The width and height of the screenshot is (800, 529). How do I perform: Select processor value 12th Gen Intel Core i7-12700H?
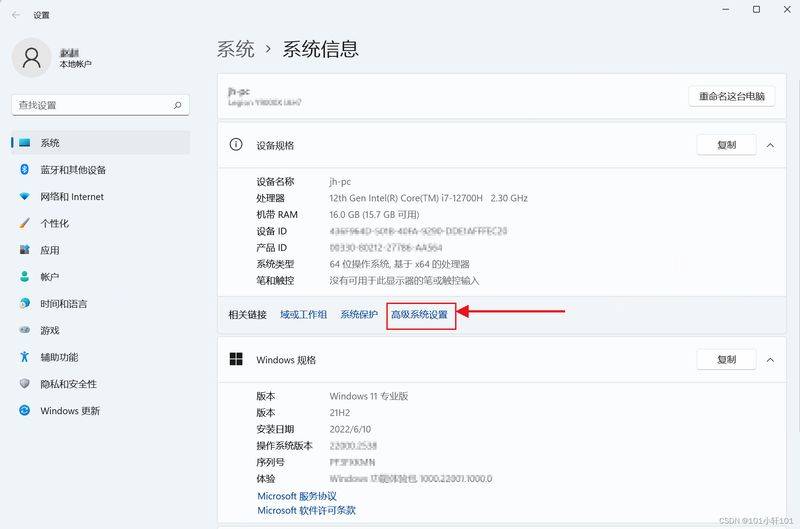[x=429, y=198]
